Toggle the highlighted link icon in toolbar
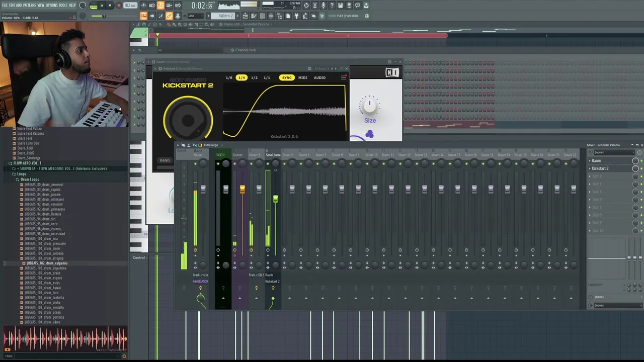The width and height of the screenshot is (644, 362). 169,16
